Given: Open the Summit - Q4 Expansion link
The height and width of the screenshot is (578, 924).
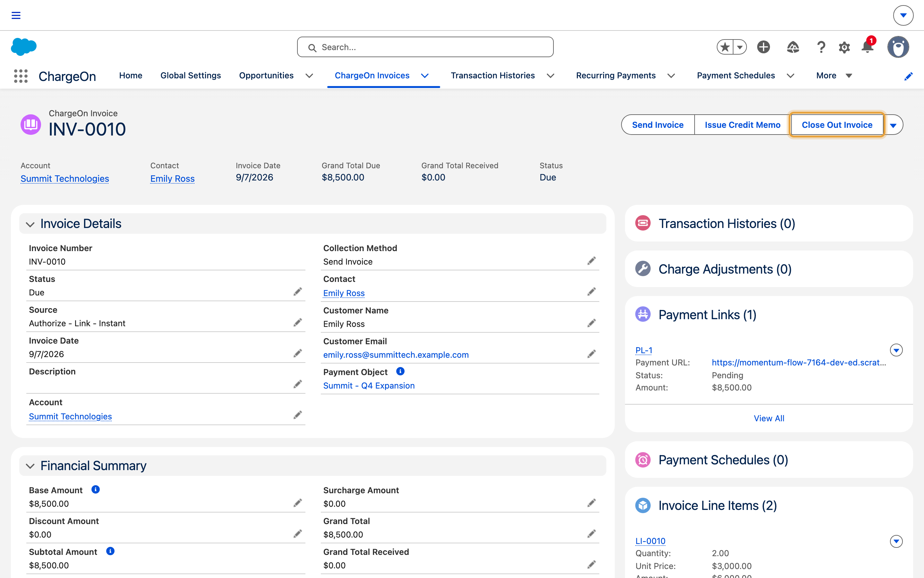Looking at the screenshot, I should 369,385.
